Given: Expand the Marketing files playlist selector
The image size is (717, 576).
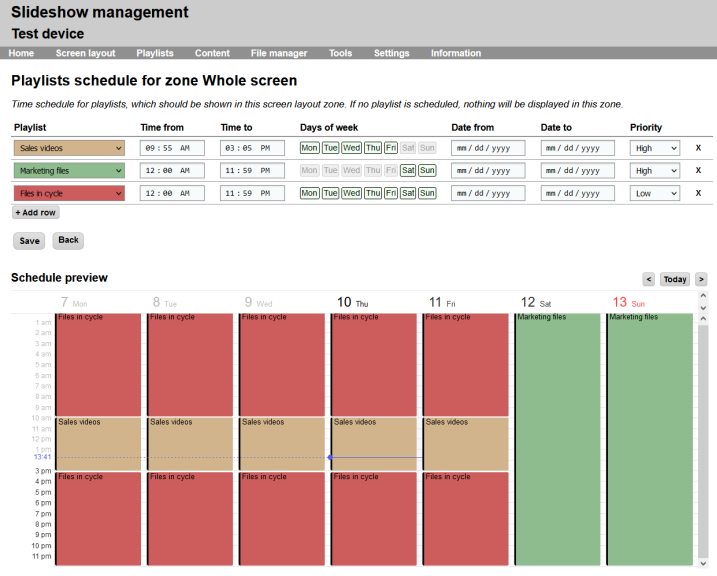Looking at the screenshot, I should point(69,171).
